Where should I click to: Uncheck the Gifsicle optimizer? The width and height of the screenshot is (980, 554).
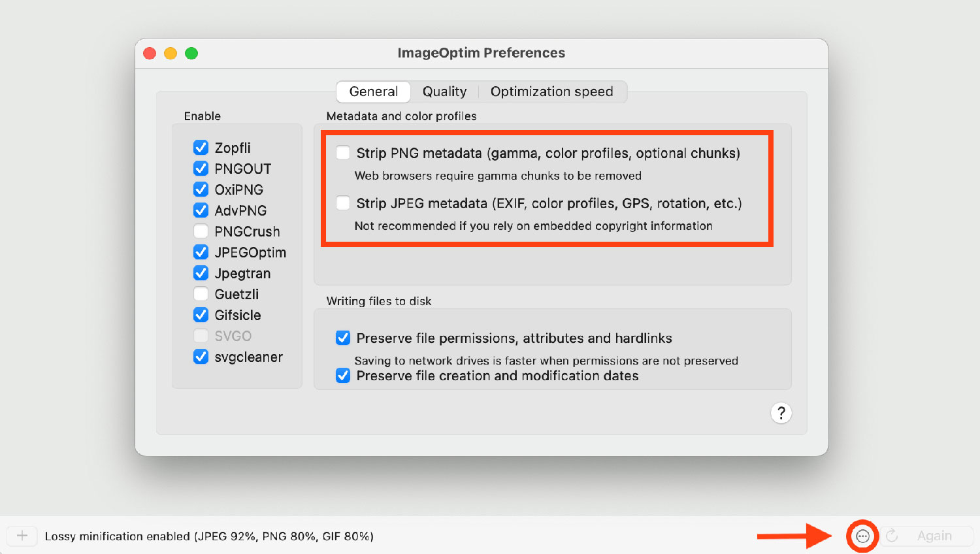tap(201, 315)
